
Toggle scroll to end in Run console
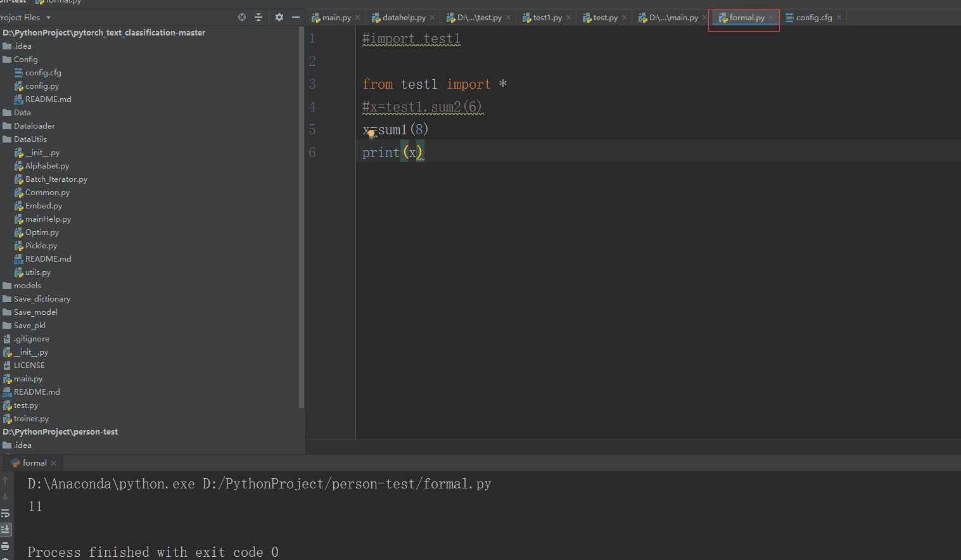click(5, 529)
